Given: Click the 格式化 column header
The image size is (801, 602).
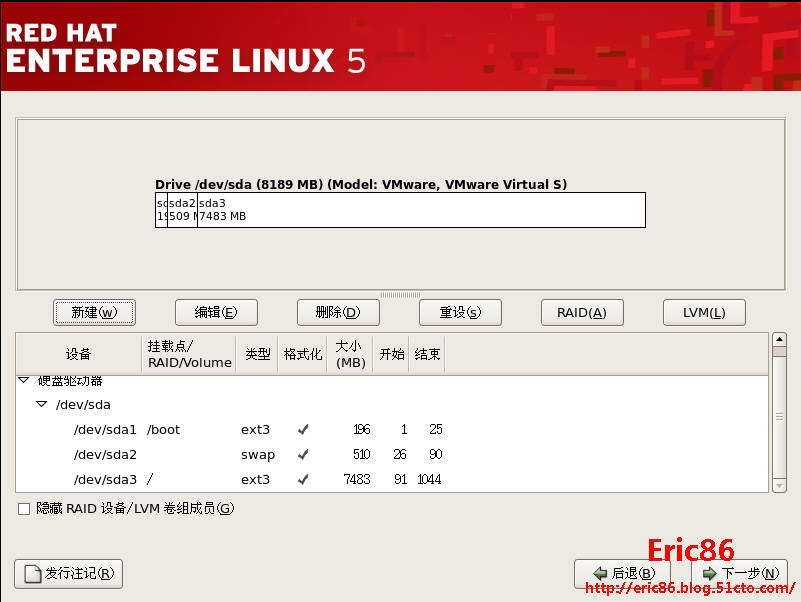Looking at the screenshot, I should click(x=302, y=354).
